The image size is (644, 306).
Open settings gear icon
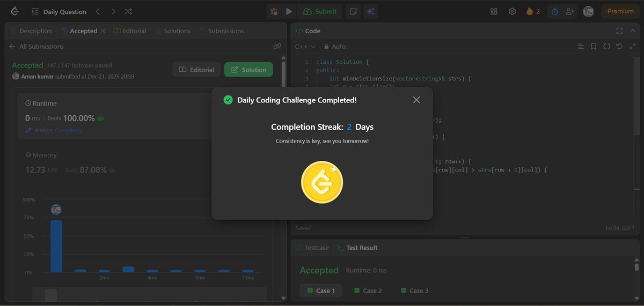pos(513,11)
